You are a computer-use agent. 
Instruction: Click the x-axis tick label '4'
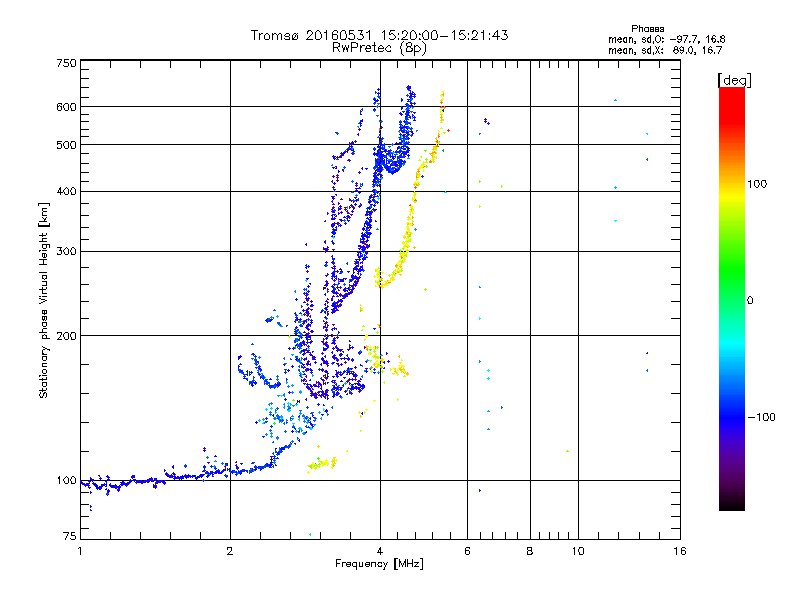pyautogui.click(x=380, y=551)
